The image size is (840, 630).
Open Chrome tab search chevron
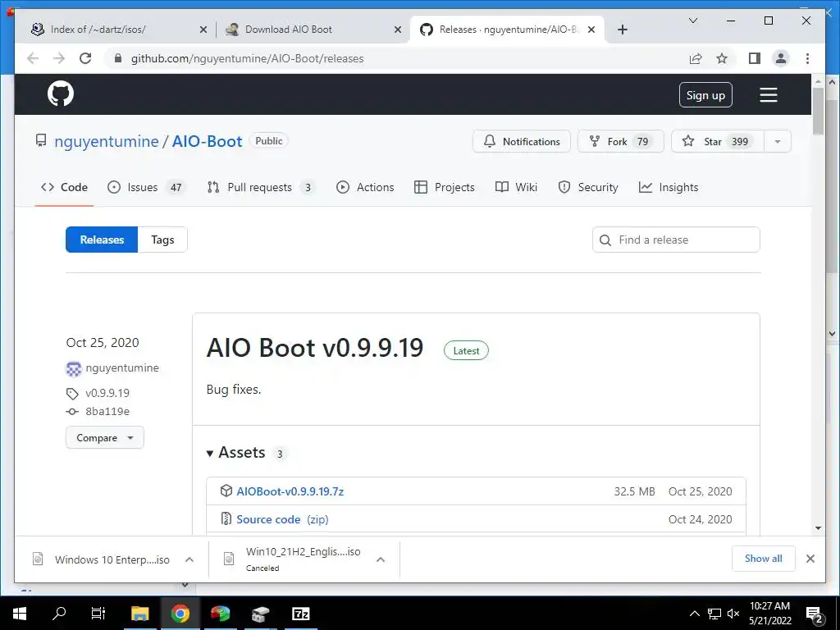pyautogui.click(x=692, y=21)
